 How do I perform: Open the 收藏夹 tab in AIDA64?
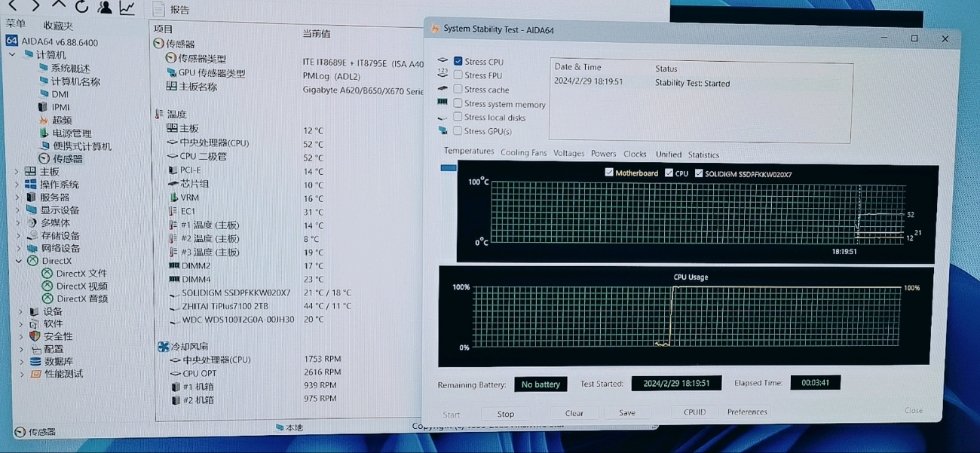point(58,26)
